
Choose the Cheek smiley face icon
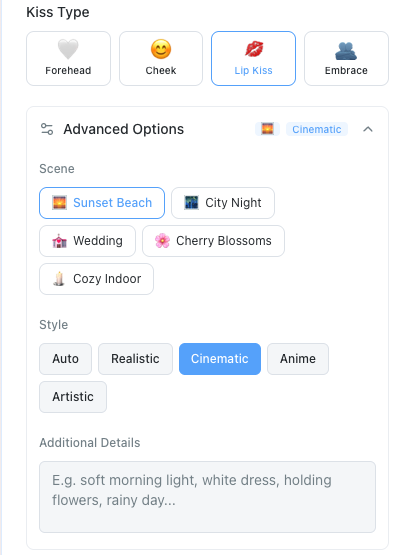click(x=161, y=49)
